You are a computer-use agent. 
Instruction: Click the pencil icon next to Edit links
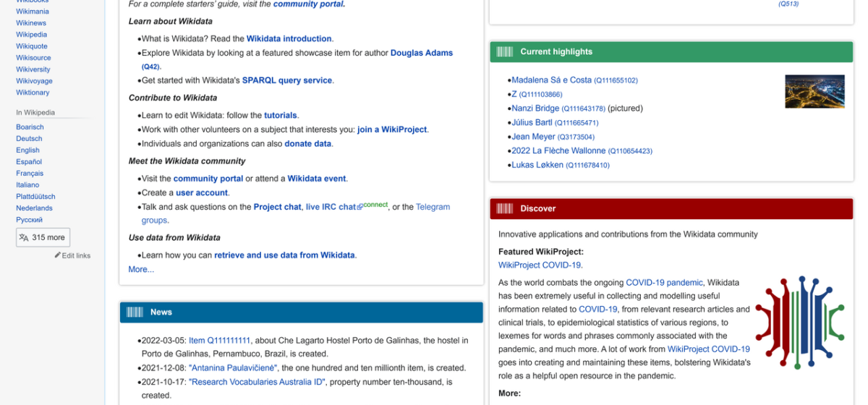58,255
